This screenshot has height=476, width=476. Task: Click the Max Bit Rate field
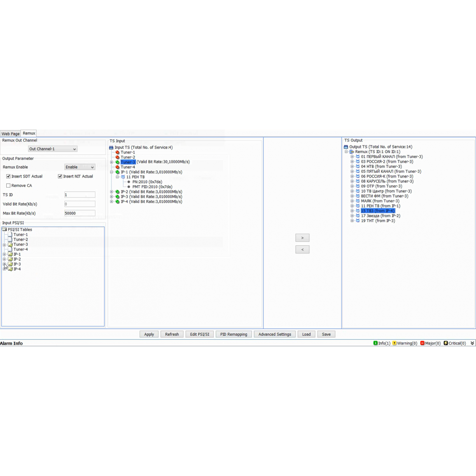click(80, 213)
